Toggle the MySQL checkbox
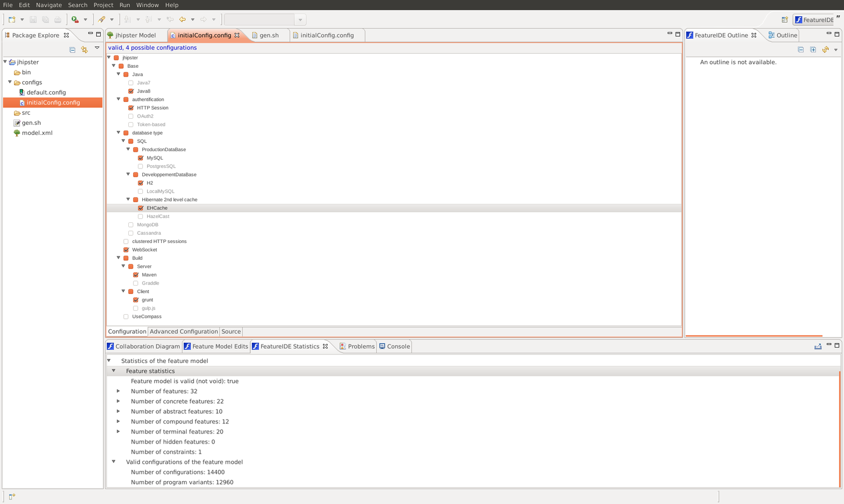 click(141, 158)
